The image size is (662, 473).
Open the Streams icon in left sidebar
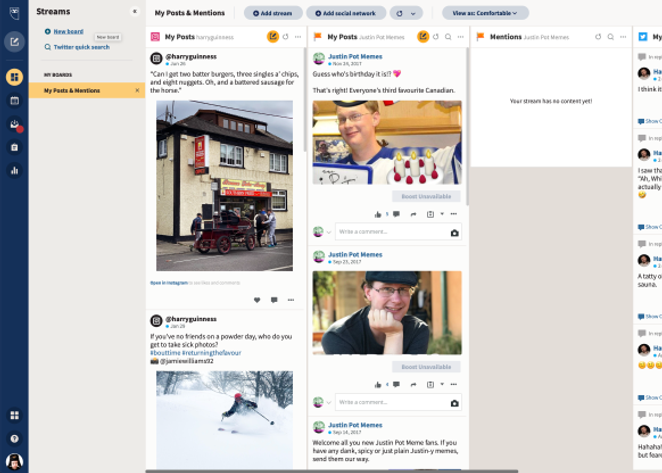pos(14,77)
